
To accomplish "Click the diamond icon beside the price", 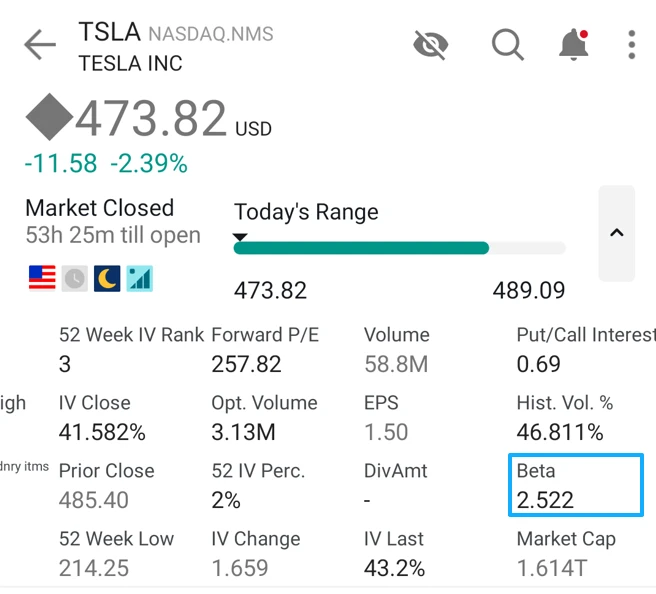I will pos(47,120).
